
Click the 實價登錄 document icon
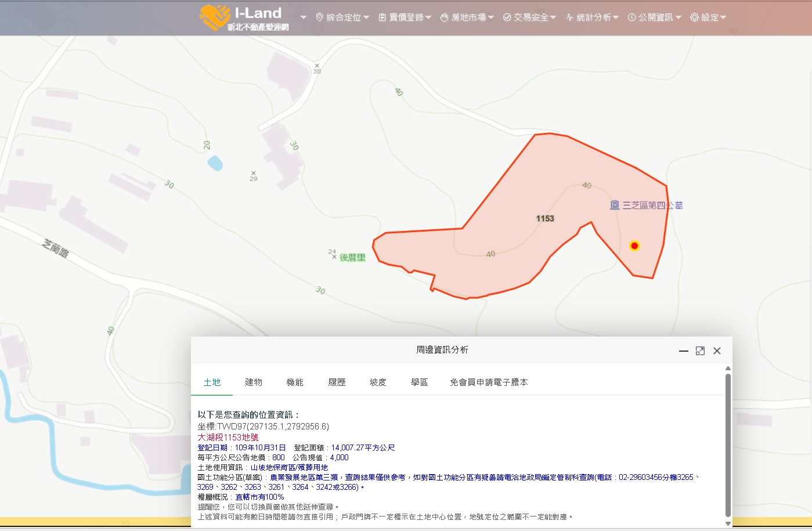click(383, 17)
